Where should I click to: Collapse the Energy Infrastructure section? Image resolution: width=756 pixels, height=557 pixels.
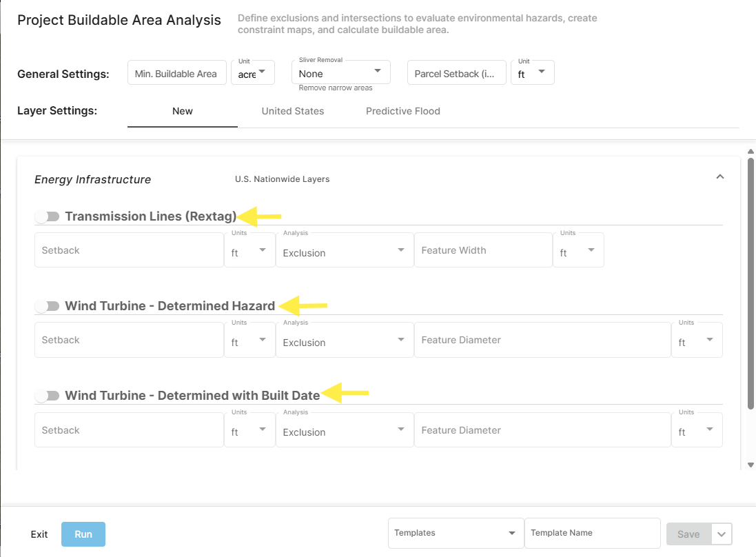(x=719, y=176)
